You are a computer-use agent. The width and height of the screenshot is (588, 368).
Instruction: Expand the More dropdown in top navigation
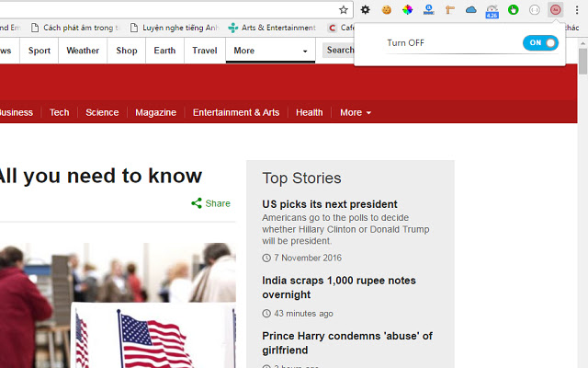270,51
